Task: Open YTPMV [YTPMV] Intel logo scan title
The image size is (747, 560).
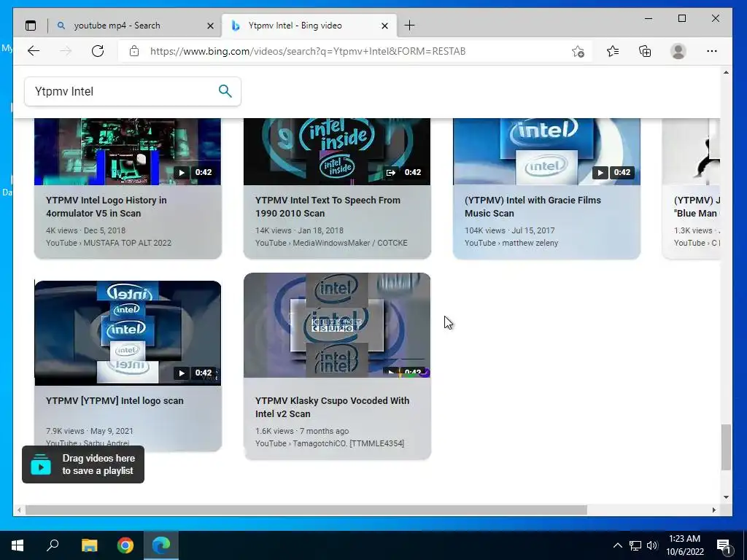Action: (115, 401)
